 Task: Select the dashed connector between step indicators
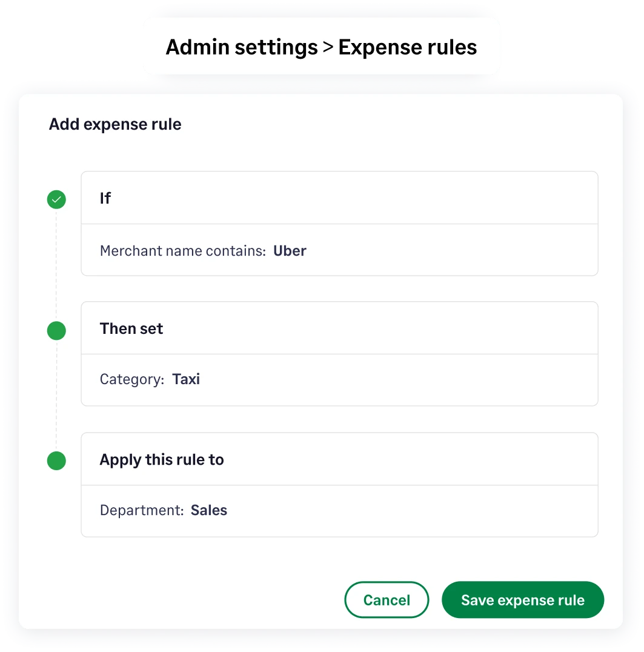pyautogui.click(x=56, y=267)
